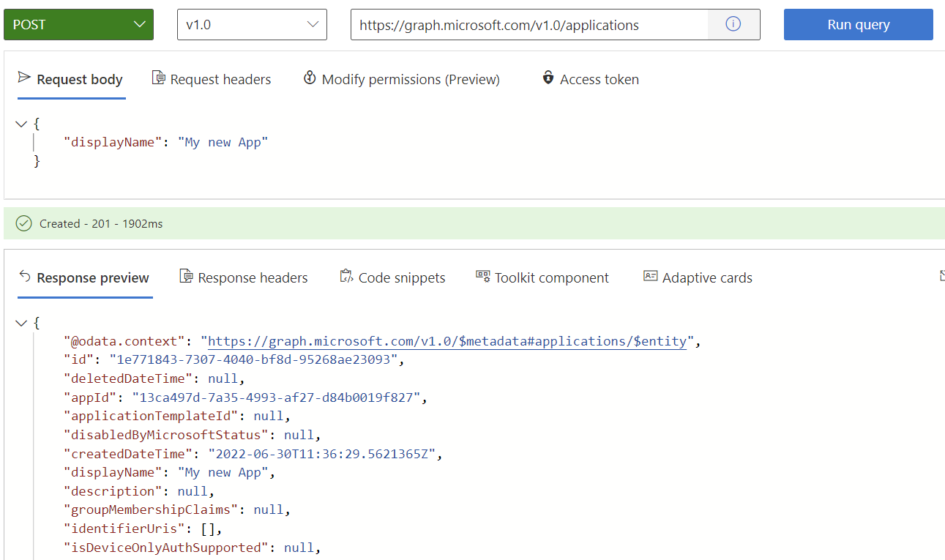The width and height of the screenshot is (945, 560).
Task: Click the Modify permissions key icon
Action: [x=310, y=78]
